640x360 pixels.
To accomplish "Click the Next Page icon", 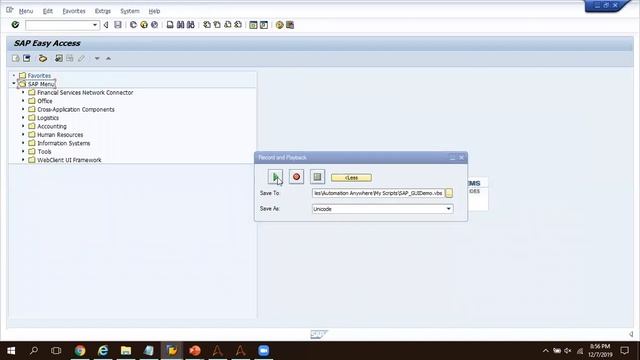I will (228, 25).
